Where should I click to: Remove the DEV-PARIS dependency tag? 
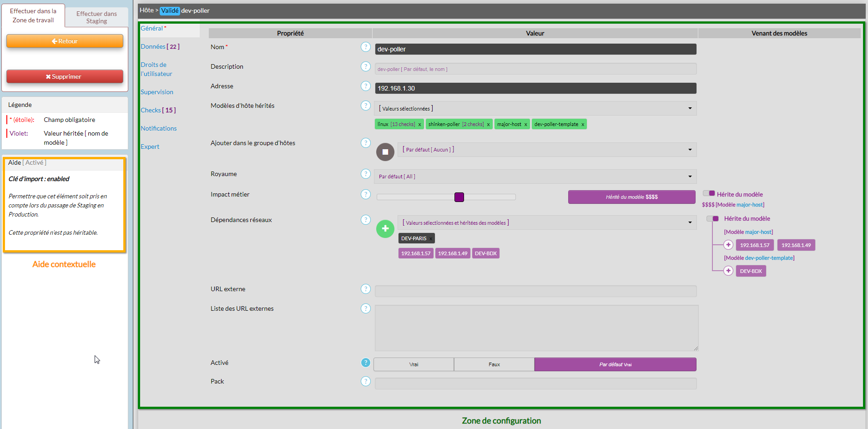(x=431, y=238)
